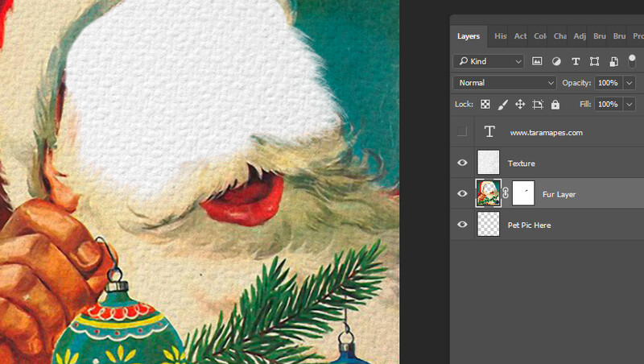Click the Opacity: label
644x364 pixels.
[576, 83]
